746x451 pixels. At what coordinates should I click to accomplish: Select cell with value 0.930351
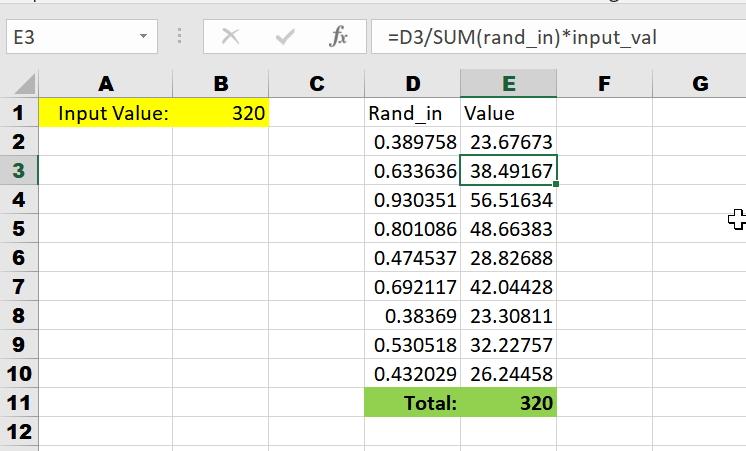[x=412, y=199]
